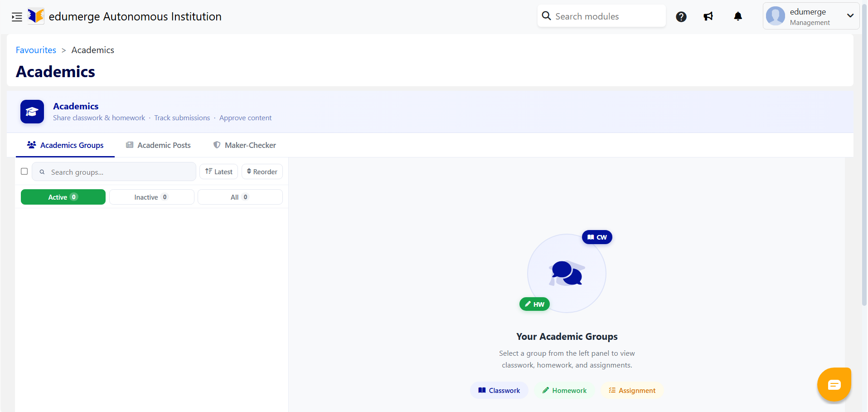Show Inactive groups filter
The width and height of the screenshot is (868, 412).
pyautogui.click(x=152, y=197)
